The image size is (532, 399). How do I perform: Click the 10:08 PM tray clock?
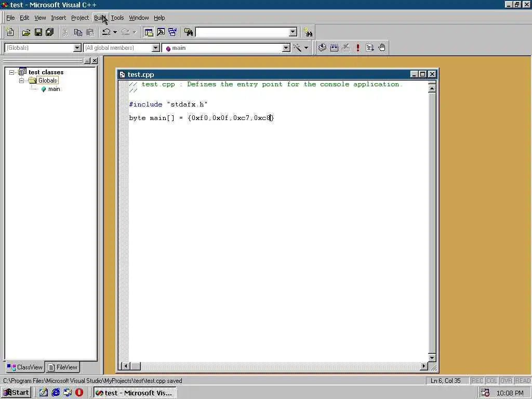click(510, 393)
